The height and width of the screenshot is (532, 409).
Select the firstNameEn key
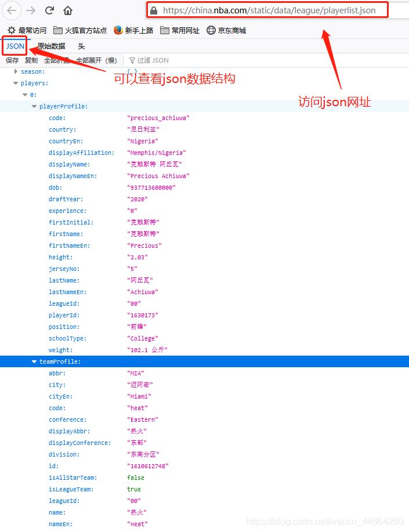coord(69,245)
